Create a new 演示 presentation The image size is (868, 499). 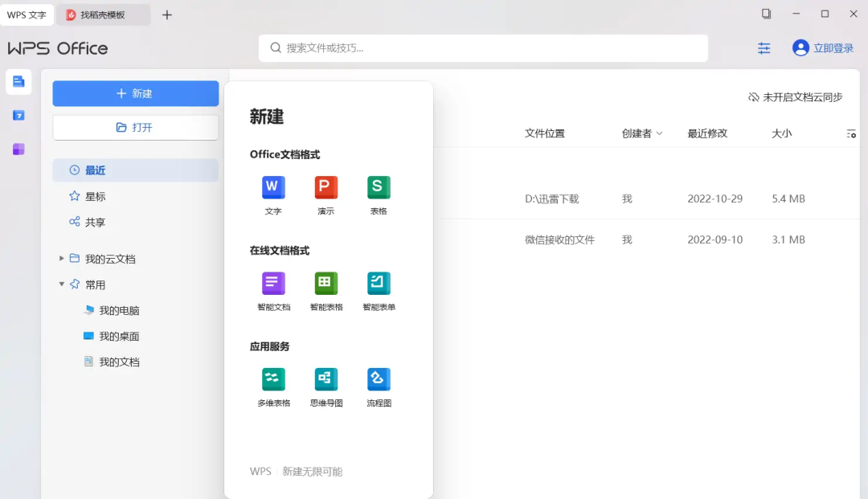click(x=325, y=194)
